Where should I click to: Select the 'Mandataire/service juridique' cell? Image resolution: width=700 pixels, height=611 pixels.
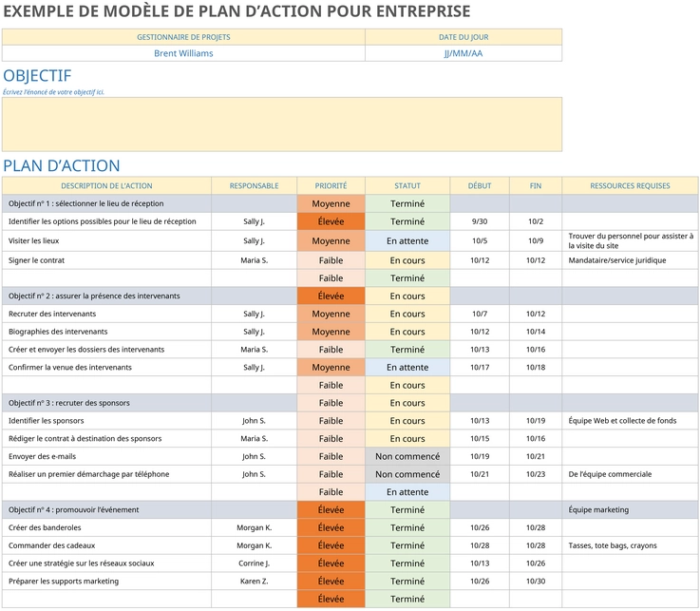tap(630, 260)
